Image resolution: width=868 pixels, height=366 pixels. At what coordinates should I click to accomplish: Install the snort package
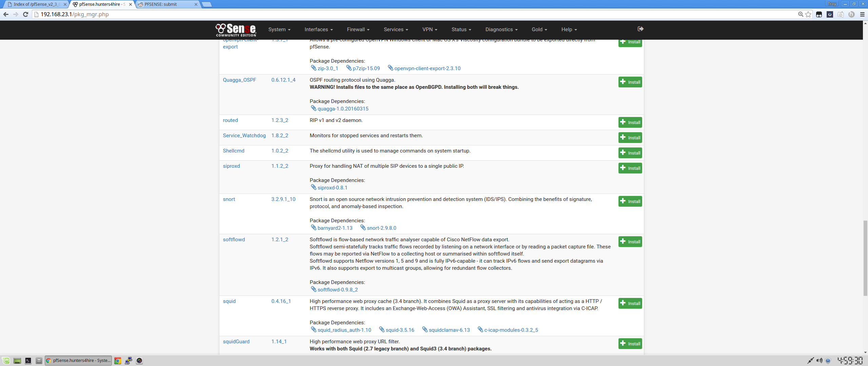point(630,201)
